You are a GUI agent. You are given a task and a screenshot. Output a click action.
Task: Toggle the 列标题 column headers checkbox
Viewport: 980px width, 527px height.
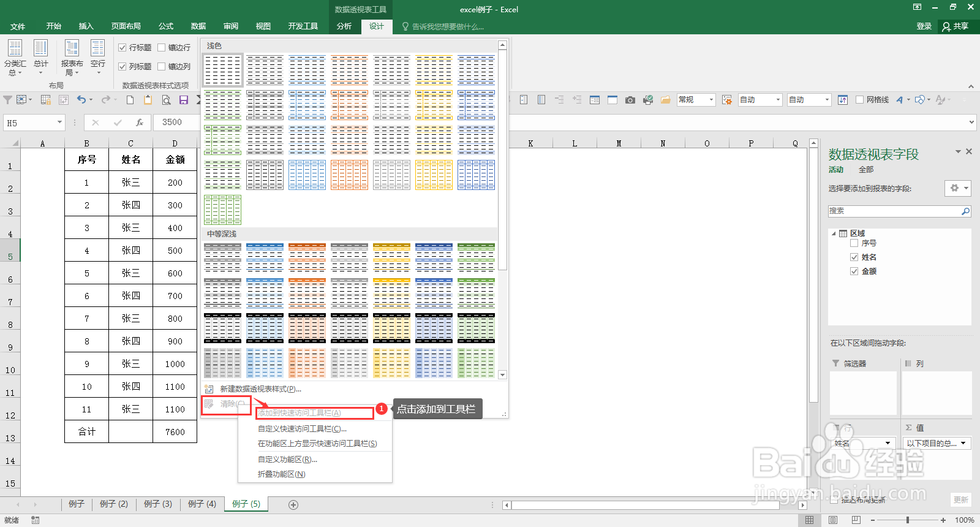click(x=123, y=66)
